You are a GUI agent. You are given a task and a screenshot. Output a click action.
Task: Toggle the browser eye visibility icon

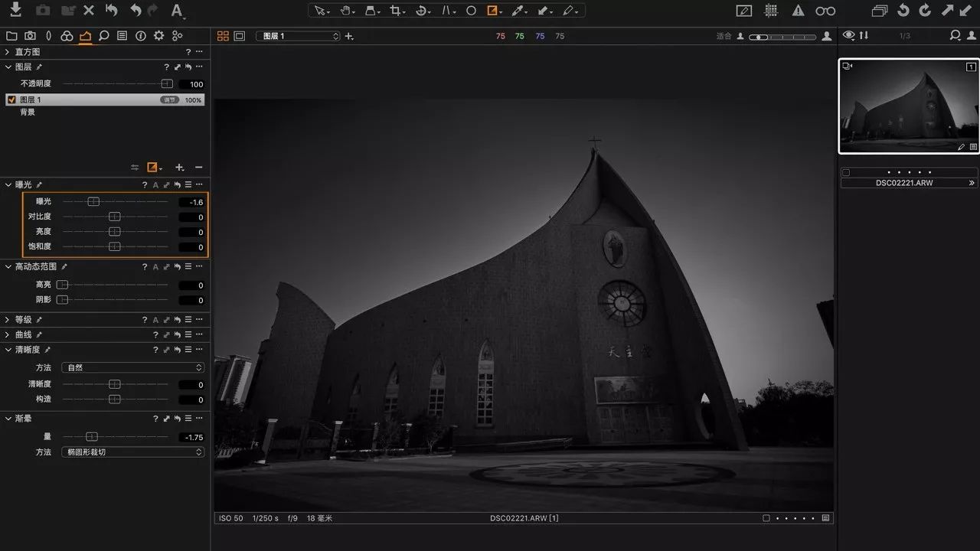click(x=848, y=35)
